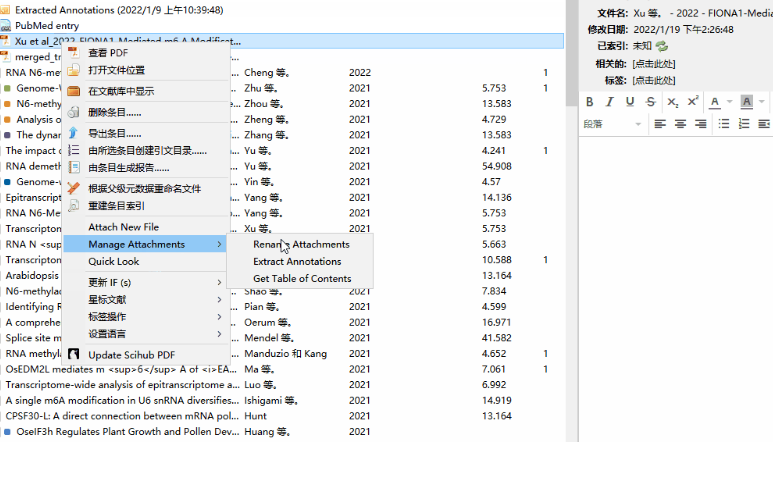Select 导出条目 menu entry

(146, 134)
